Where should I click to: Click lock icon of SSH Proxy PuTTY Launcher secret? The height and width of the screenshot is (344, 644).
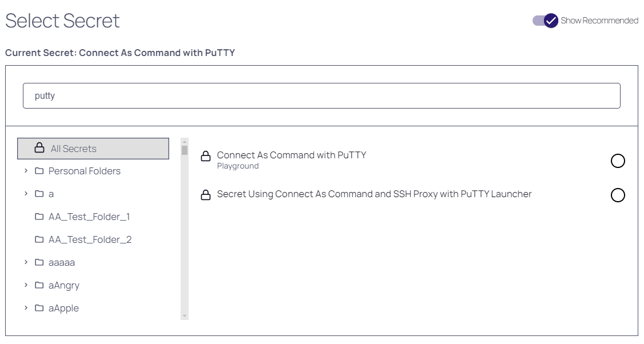206,195
